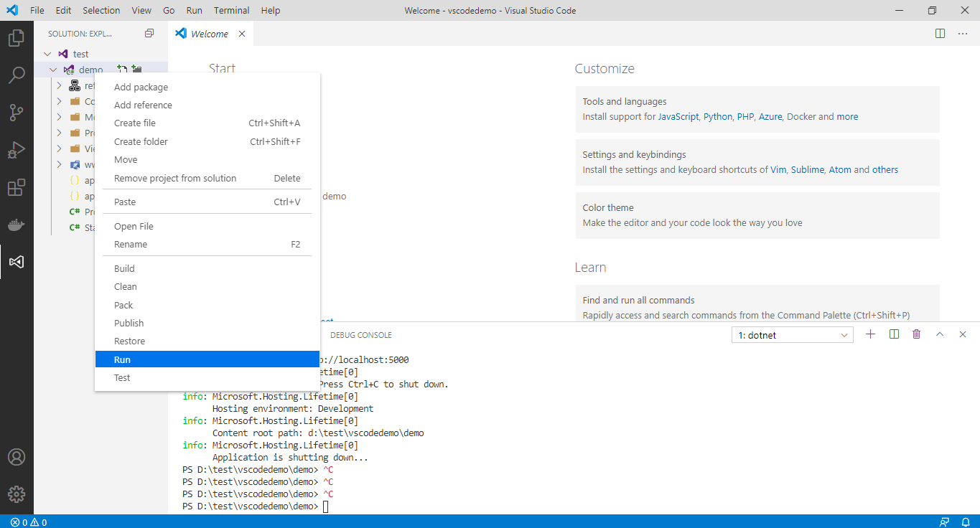Select Clean in the context menu
The height and width of the screenshot is (528, 980).
(x=207, y=286)
